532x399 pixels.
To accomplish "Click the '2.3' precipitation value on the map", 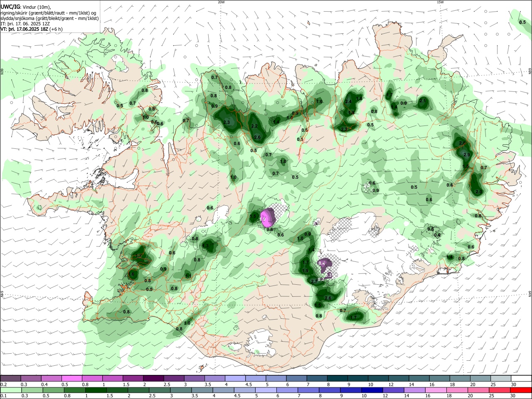I will pos(227,122).
